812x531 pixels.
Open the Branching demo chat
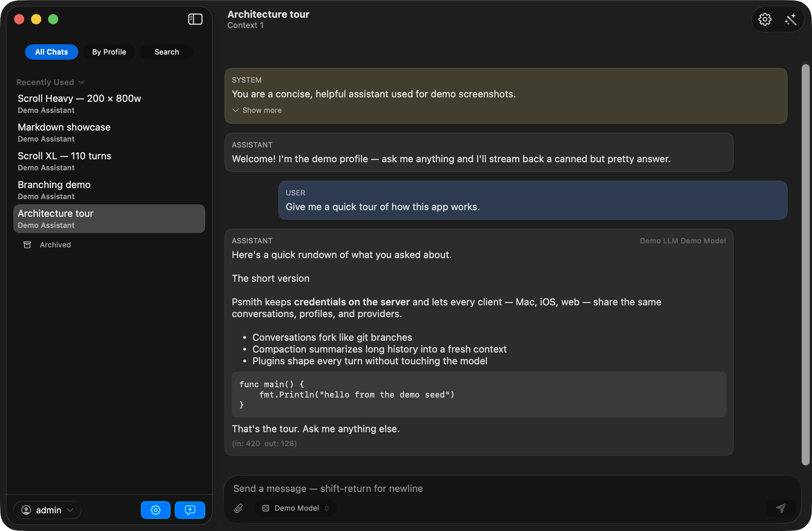[x=109, y=190]
